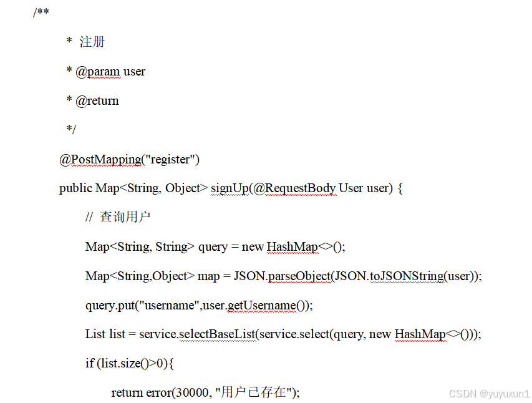Image resolution: width=532 pixels, height=403 pixels.
Task: Click the 'Map<String, String> query' declaration line
Action: click(215, 247)
